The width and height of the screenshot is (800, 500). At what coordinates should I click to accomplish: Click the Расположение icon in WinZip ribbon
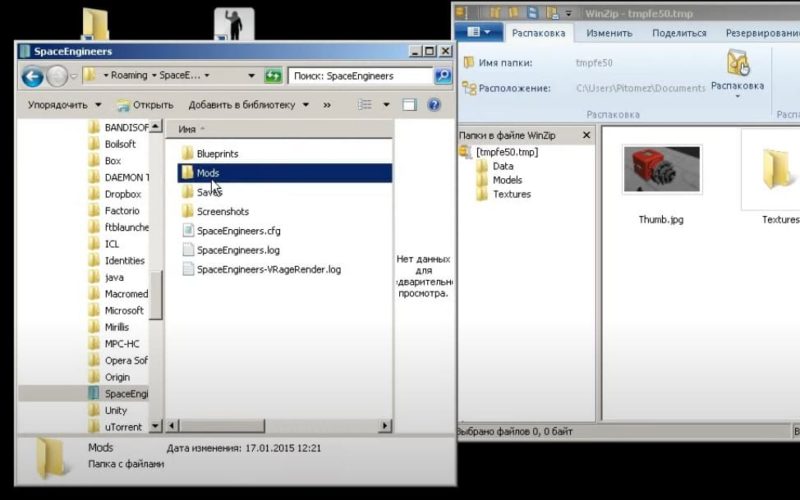(x=469, y=88)
